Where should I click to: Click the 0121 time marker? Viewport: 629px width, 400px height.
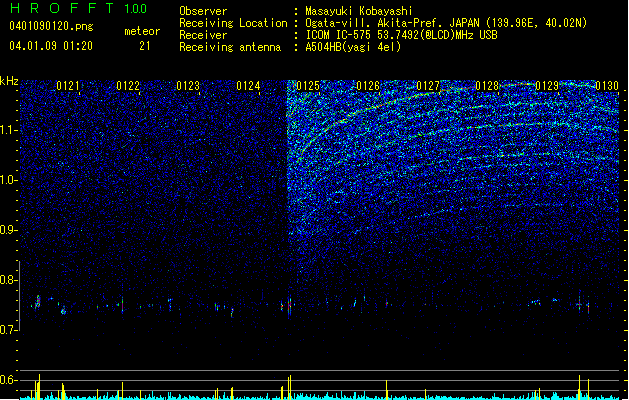click(68, 86)
